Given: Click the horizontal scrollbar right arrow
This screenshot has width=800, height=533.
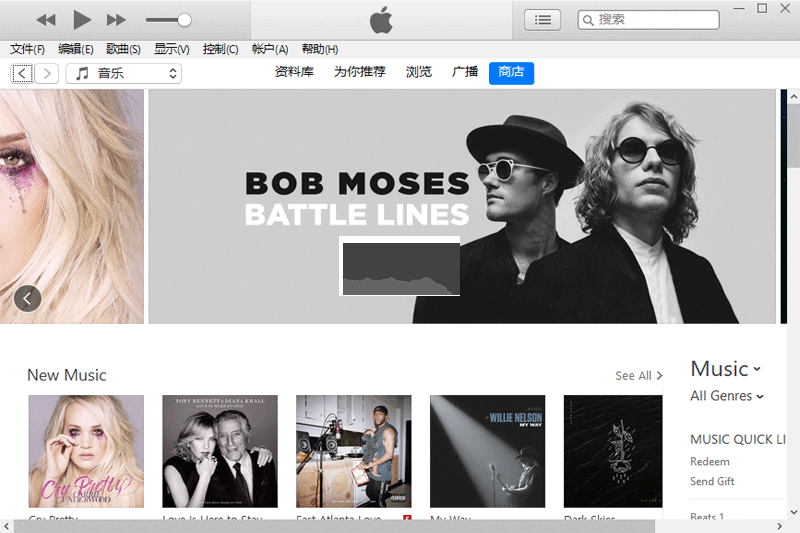Looking at the screenshot, I should (x=780, y=526).
